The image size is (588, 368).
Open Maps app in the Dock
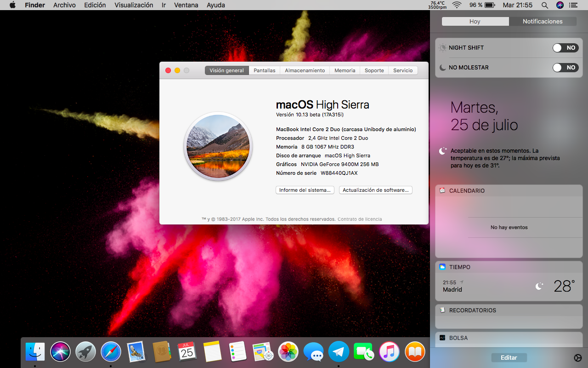click(x=263, y=352)
